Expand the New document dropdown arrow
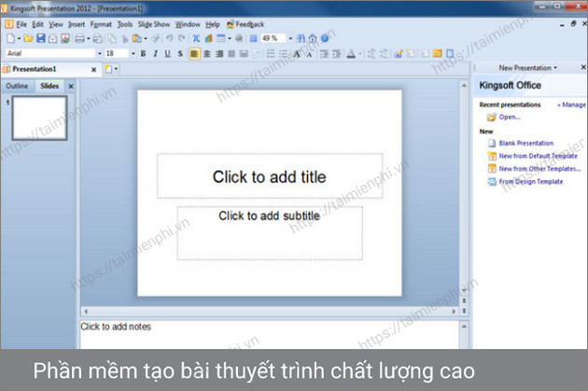This screenshot has height=391, width=588. click(19, 38)
